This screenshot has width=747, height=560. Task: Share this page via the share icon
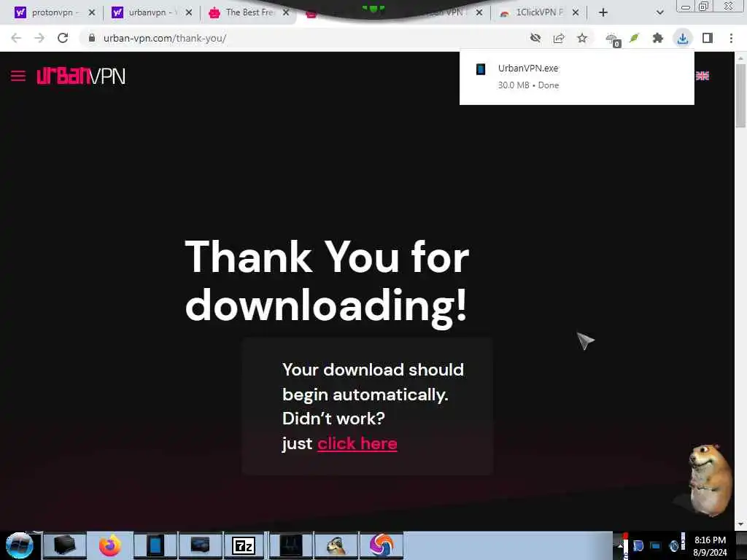[559, 38]
